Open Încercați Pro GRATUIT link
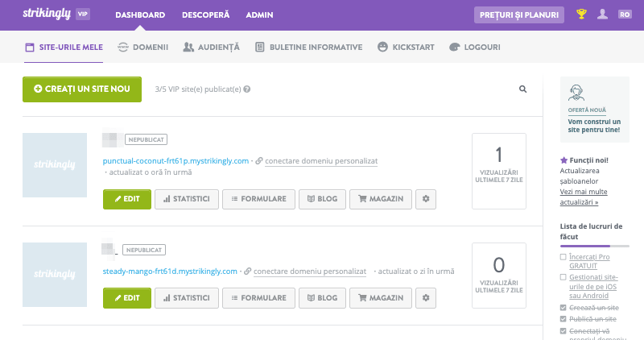This screenshot has width=644, height=340. point(589,261)
